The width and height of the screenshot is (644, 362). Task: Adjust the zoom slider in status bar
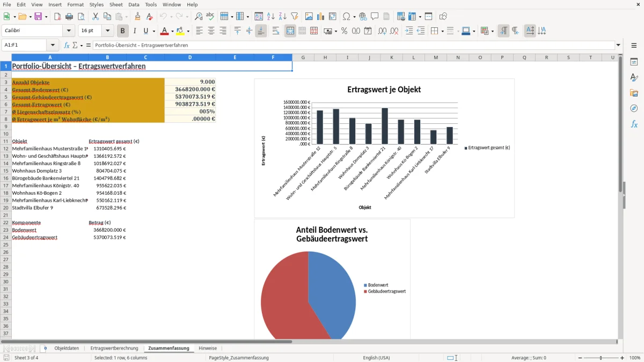(x=601, y=358)
